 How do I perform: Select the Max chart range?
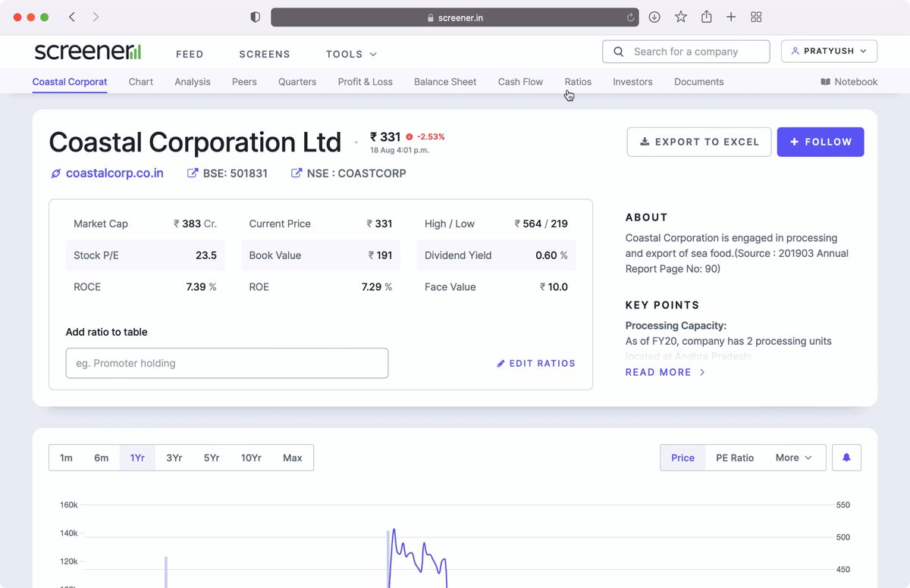pyautogui.click(x=293, y=458)
